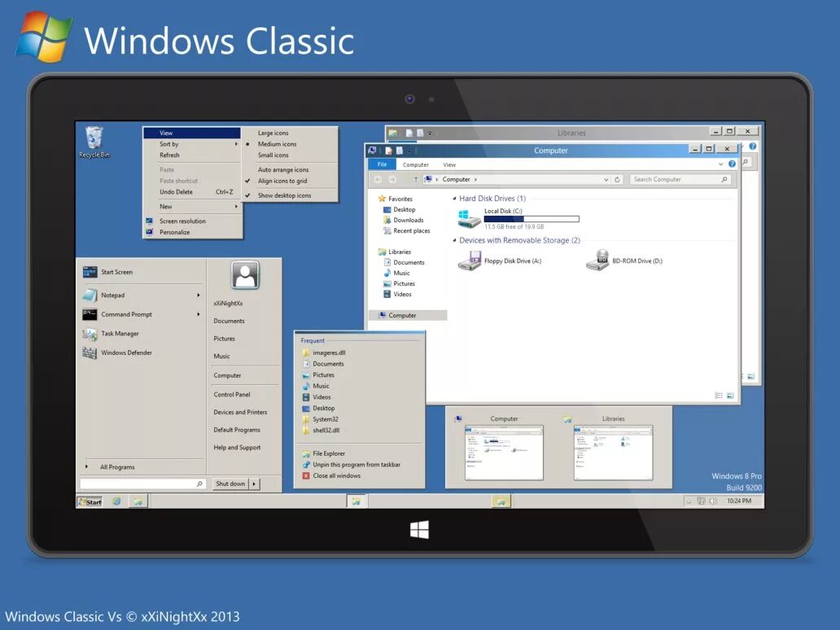Click the start menu search box
Screen dimensions: 840x630
point(142,483)
